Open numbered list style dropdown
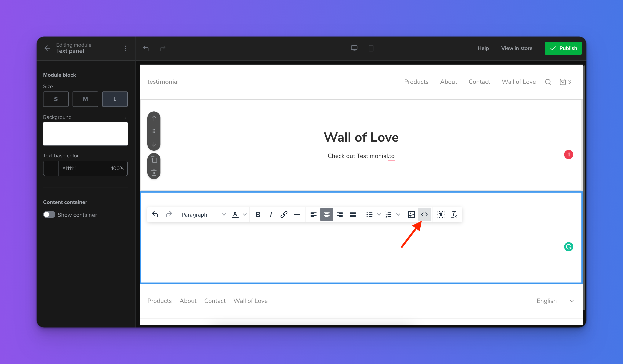Image resolution: width=623 pixels, height=364 pixels. (x=398, y=215)
